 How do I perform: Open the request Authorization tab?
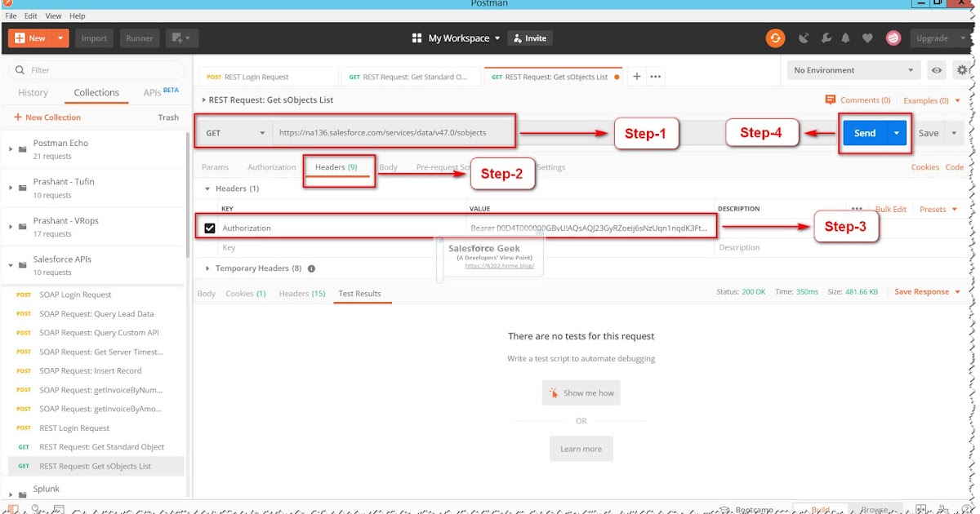pos(272,167)
